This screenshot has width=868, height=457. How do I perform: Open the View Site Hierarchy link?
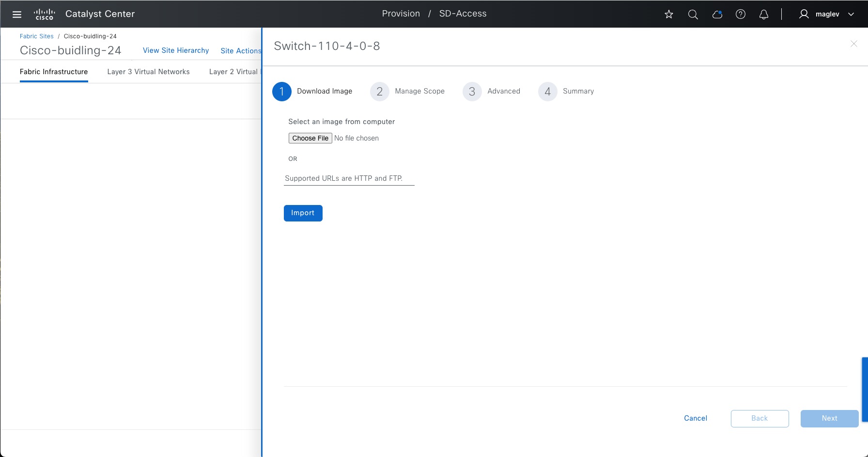click(x=176, y=50)
